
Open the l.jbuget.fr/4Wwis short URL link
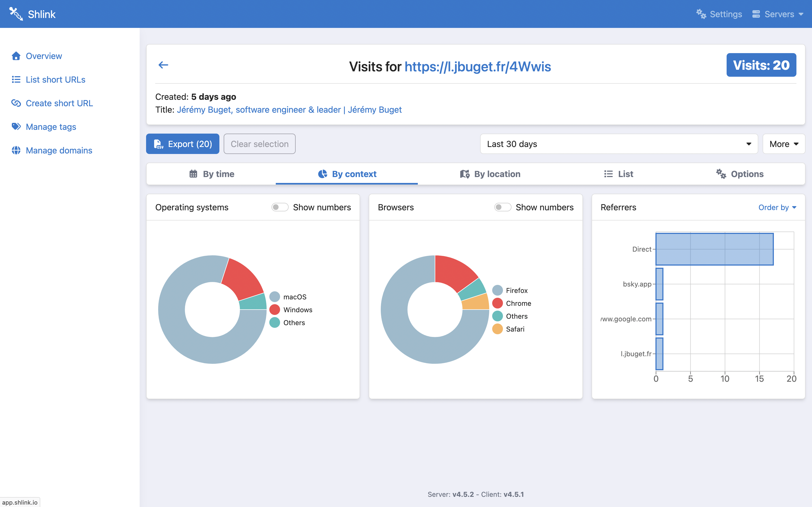tap(477, 67)
